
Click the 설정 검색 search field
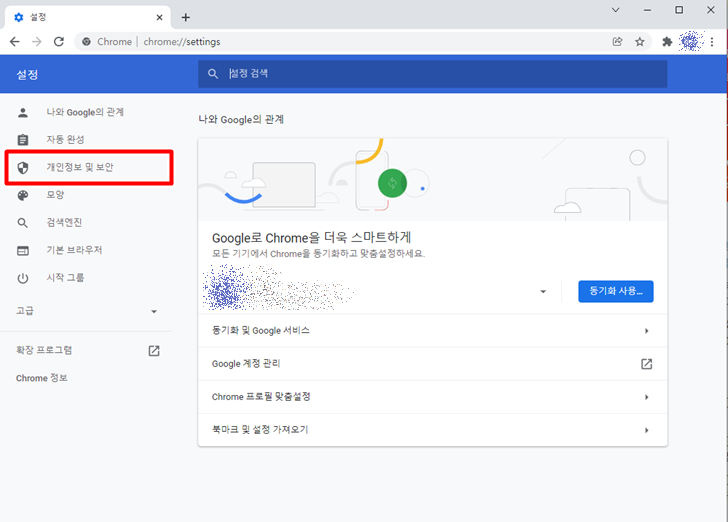click(433, 74)
